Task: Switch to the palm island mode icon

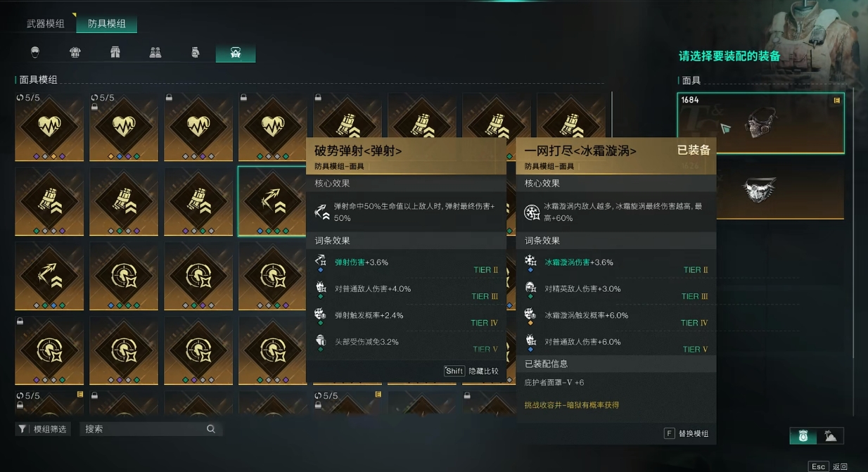Action: tap(831, 436)
